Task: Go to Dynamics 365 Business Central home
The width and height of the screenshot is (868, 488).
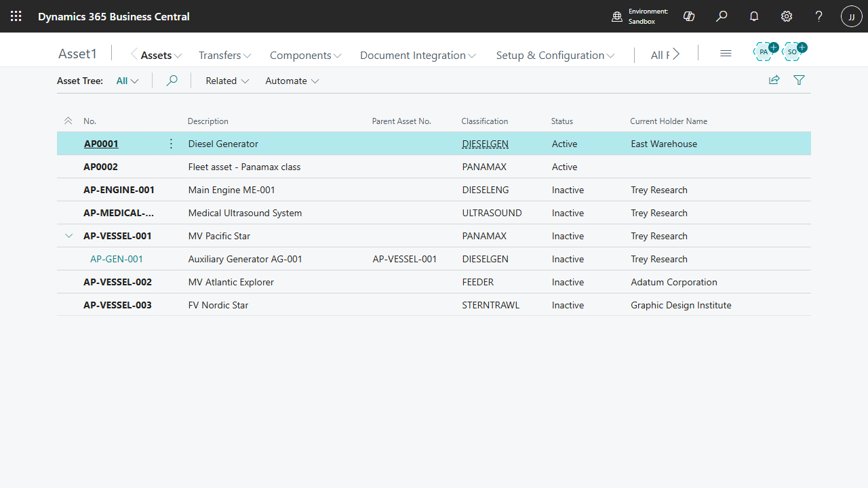Action: tap(114, 16)
